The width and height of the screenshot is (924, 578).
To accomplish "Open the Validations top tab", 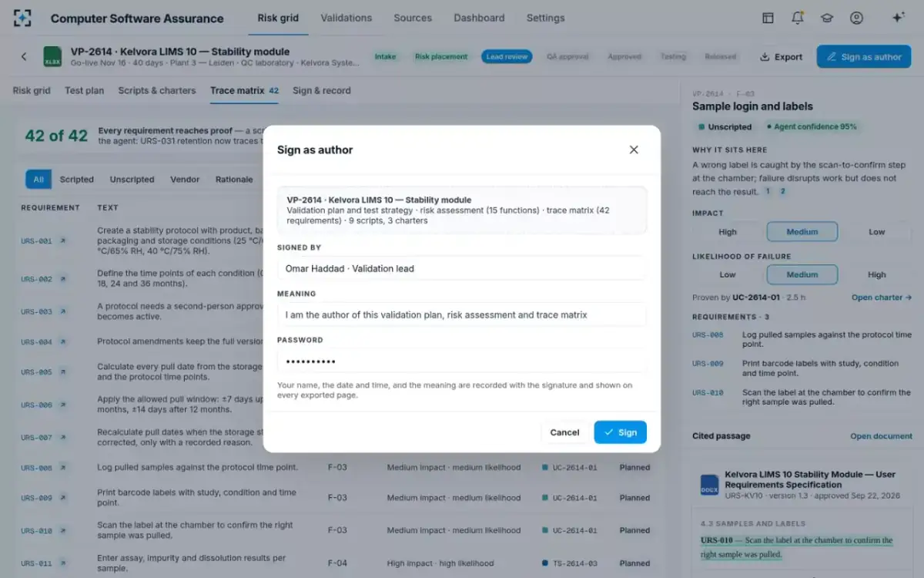I will click(346, 18).
